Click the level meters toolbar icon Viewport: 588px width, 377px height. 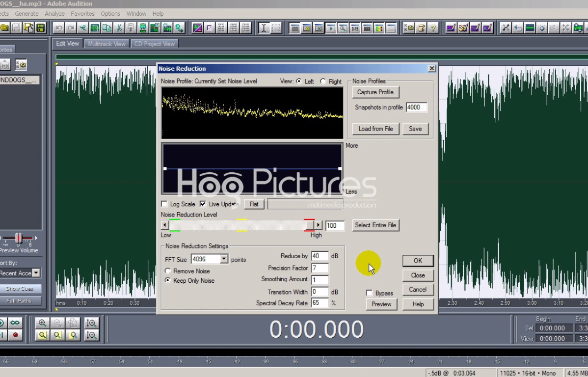click(379, 28)
